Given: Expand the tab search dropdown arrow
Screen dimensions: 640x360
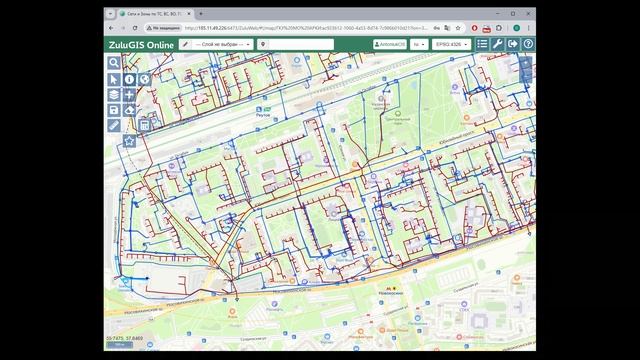Looking at the screenshot, I should tap(110, 13).
